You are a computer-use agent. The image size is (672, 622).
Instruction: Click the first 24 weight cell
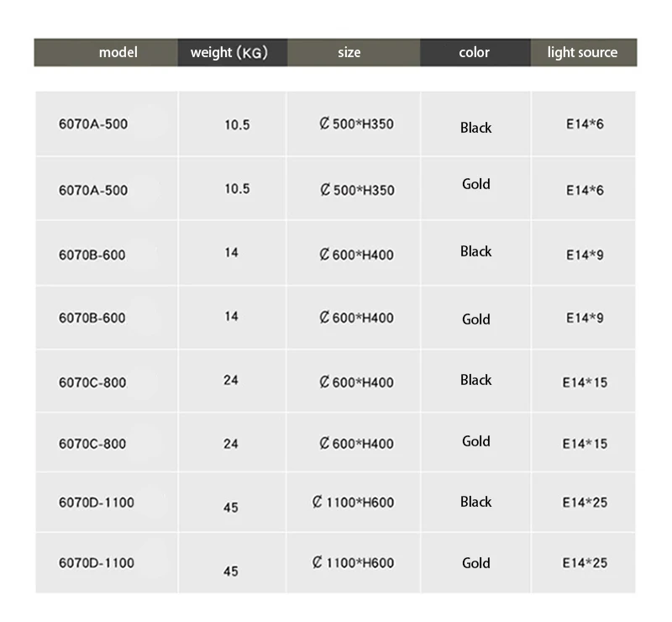pos(233,381)
